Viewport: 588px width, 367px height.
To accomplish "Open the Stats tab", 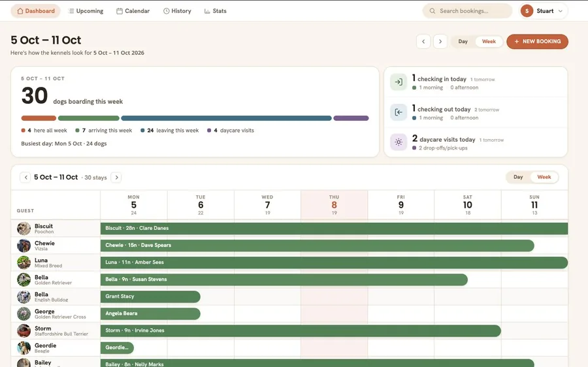I will pos(215,11).
